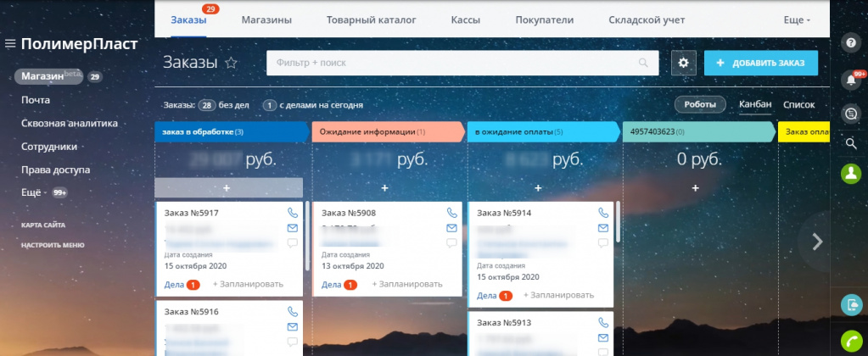This screenshot has width=868, height=356.
Task: Open Почта in the left menu
Action: click(x=36, y=100)
